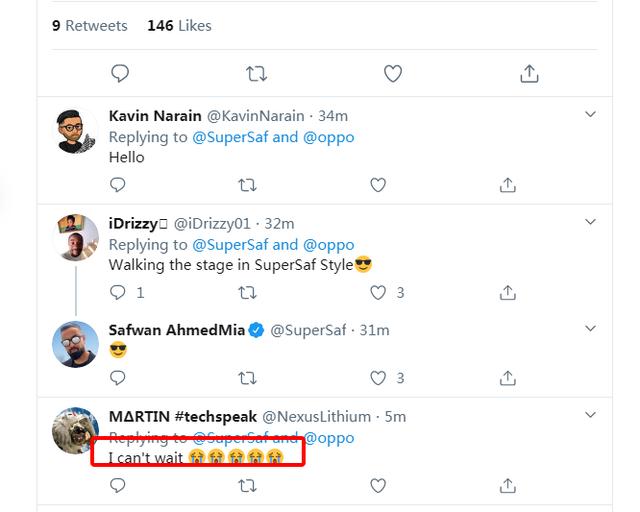
Task: Share Safwan AhmedMia's emoji reply
Action: tap(508, 378)
